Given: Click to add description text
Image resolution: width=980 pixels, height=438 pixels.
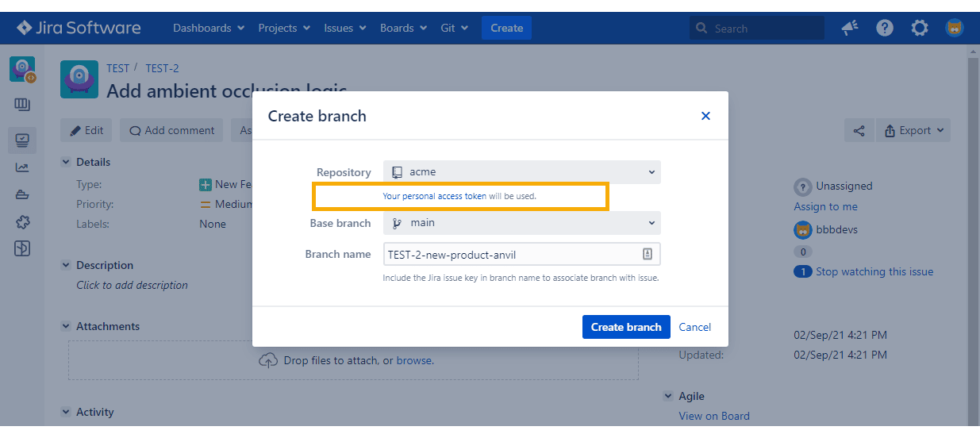Looking at the screenshot, I should pyautogui.click(x=132, y=285).
